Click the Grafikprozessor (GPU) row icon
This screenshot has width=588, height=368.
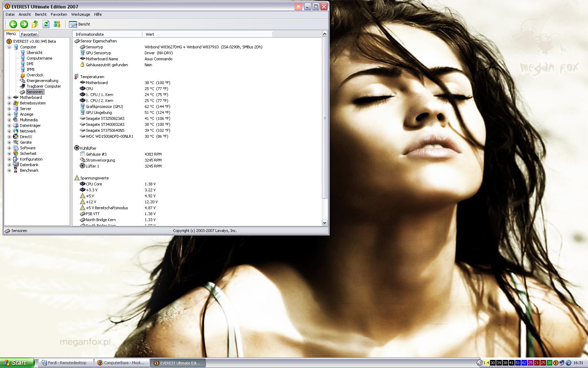pyautogui.click(x=83, y=107)
